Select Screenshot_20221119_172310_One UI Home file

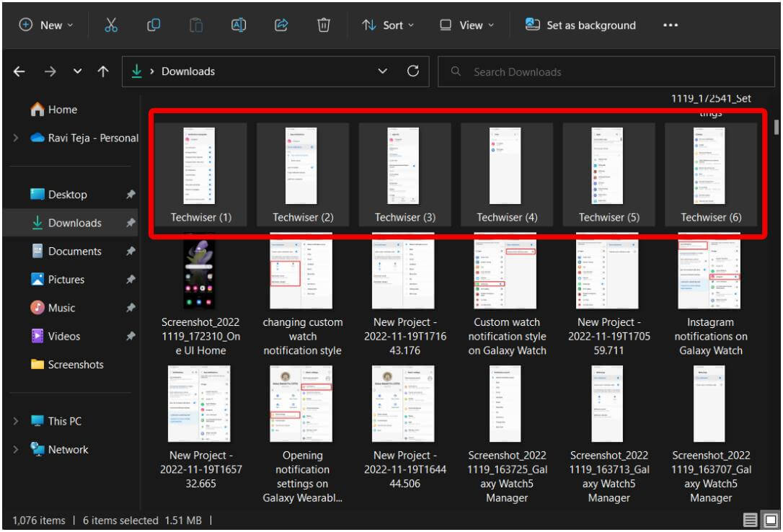click(200, 296)
